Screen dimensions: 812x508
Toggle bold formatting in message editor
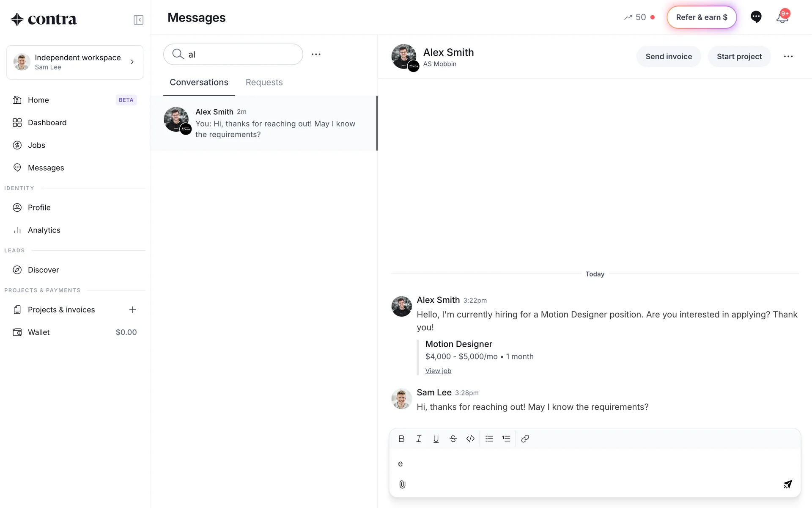pos(401,439)
